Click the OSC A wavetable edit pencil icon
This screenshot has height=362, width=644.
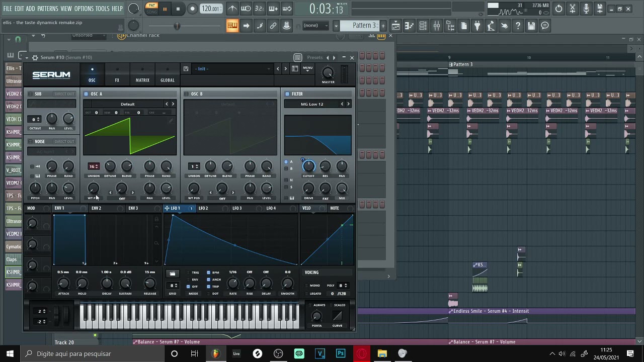171,121
